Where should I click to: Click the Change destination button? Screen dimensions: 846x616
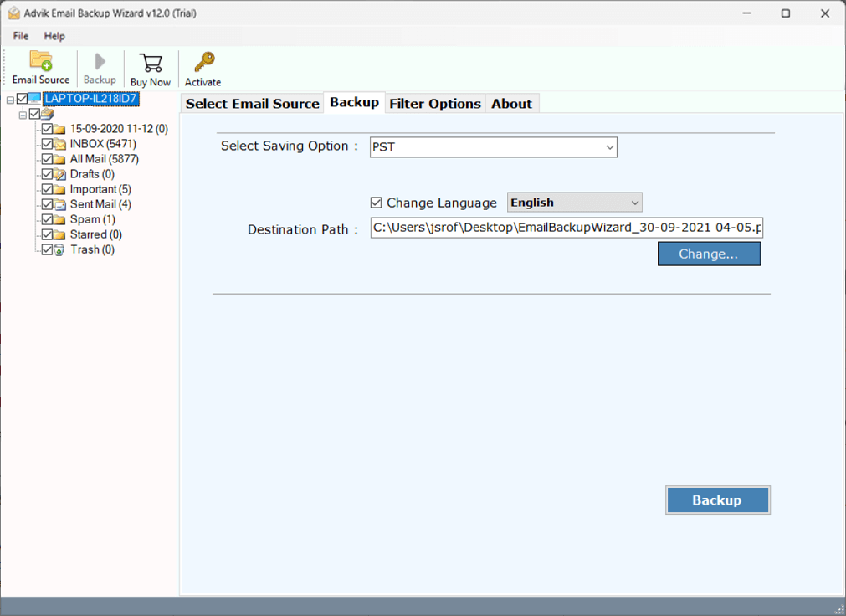pos(709,253)
